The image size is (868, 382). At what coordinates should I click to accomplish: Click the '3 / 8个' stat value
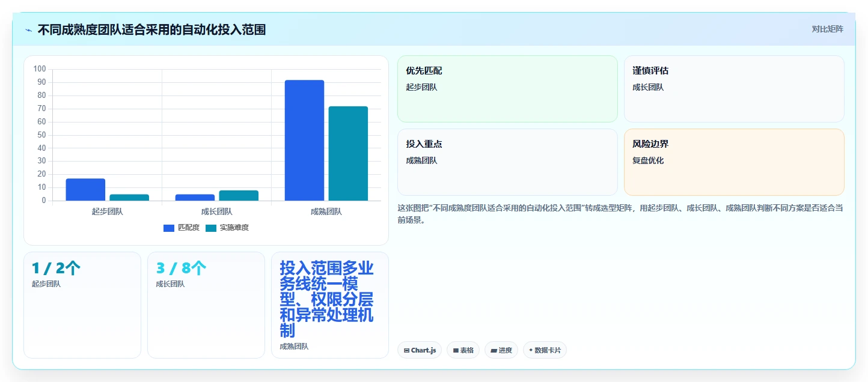click(x=181, y=268)
